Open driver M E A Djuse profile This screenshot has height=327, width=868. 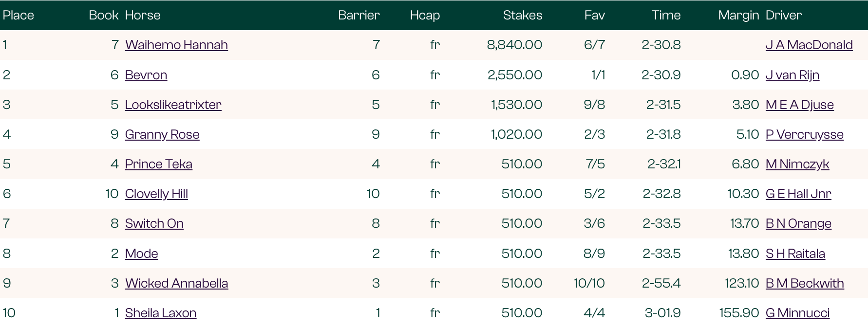click(x=800, y=105)
